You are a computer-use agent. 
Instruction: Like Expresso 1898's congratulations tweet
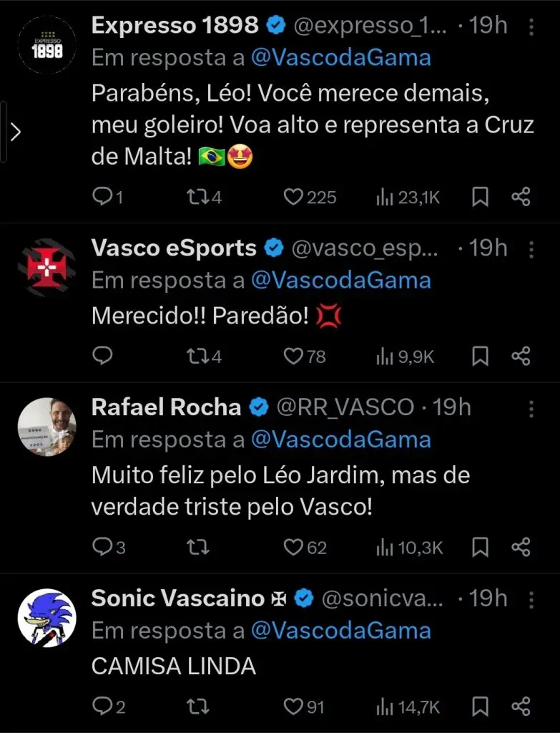click(x=293, y=197)
